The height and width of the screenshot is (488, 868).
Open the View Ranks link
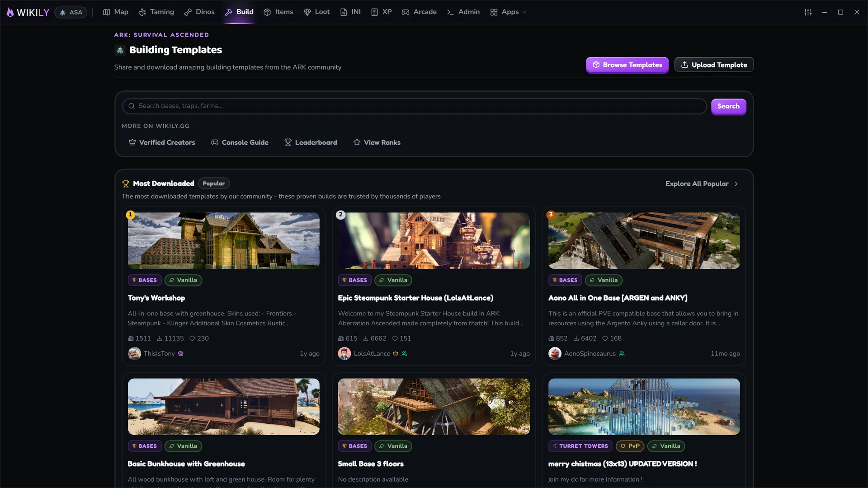(x=377, y=142)
